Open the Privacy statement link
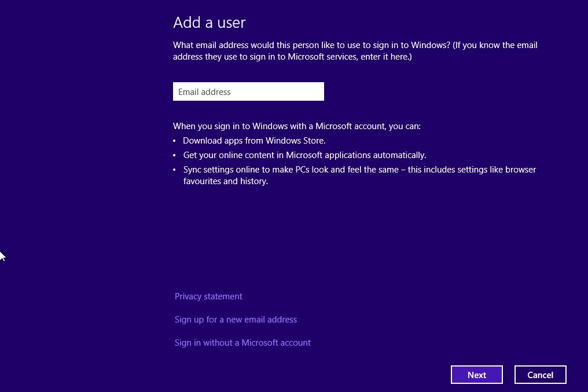 tap(208, 296)
